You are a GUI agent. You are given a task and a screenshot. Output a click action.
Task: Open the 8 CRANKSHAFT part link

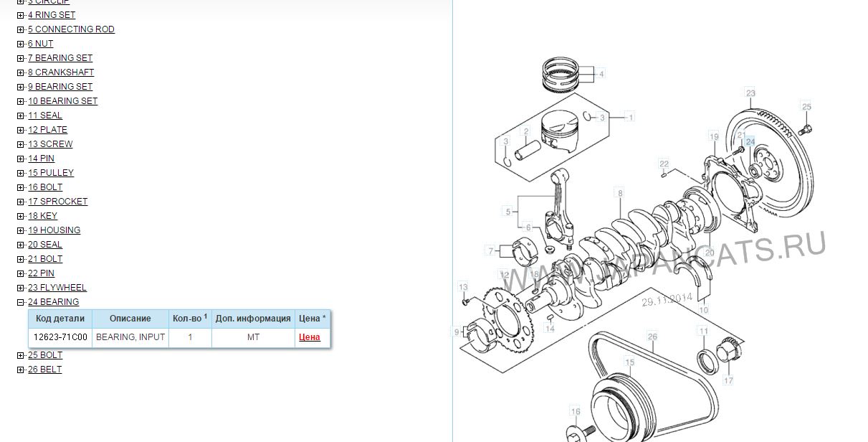pos(61,72)
